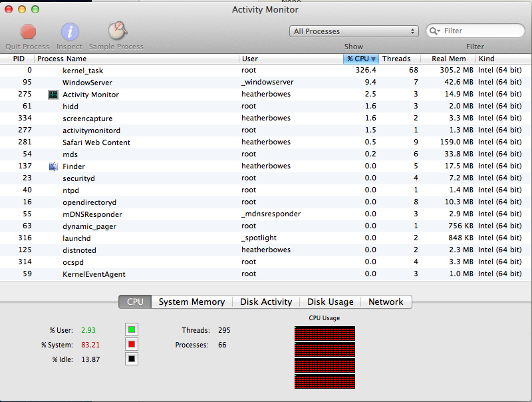Image resolution: width=532 pixels, height=402 pixels.
Task: Open the Disk Usage tab
Action: pyautogui.click(x=330, y=302)
